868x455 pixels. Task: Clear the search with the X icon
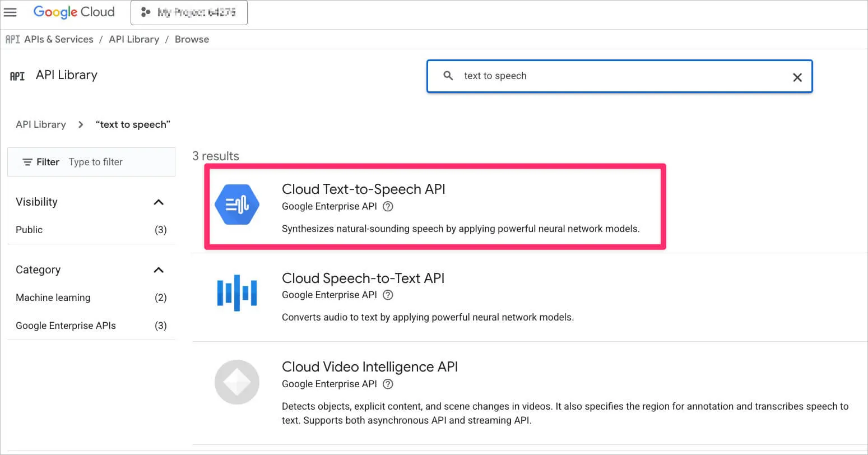[797, 77]
